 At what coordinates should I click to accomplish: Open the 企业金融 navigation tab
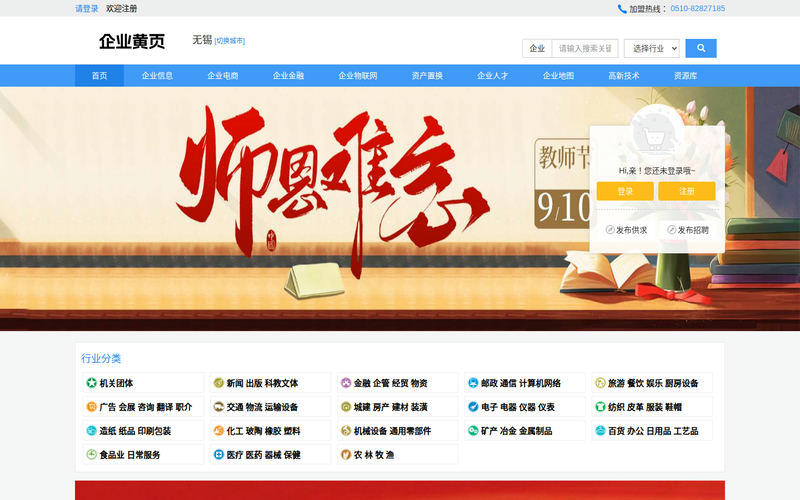tap(288, 76)
